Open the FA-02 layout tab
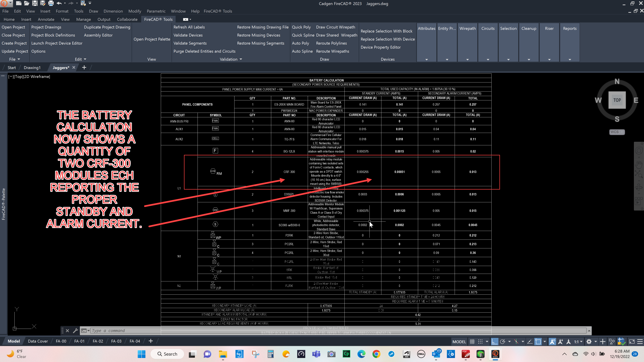This screenshot has height=362, width=644. click(98, 341)
